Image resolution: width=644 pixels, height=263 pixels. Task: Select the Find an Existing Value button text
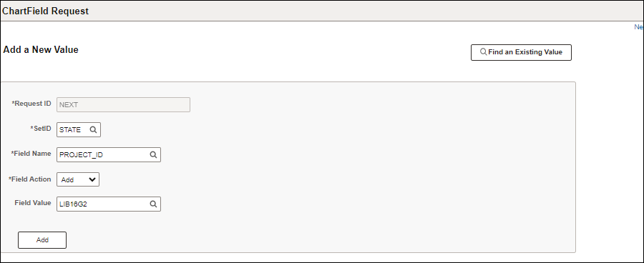(525, 52)
